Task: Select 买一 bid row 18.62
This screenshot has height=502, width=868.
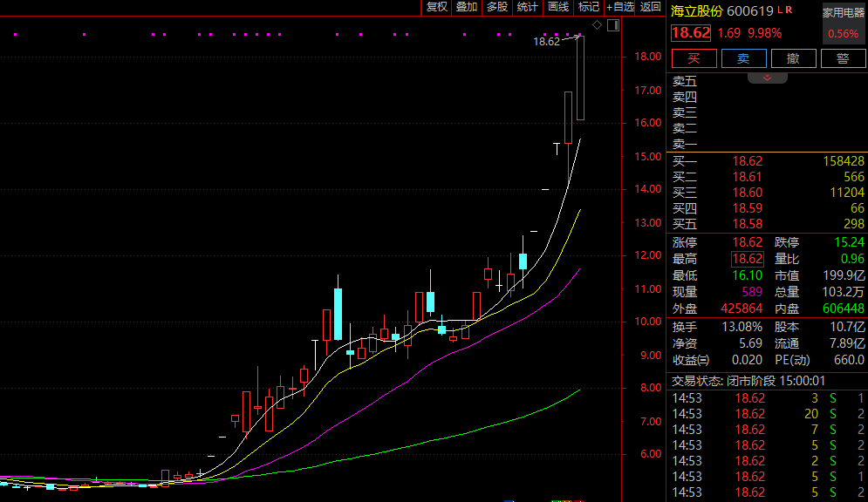Action: [x=768, y=161]
